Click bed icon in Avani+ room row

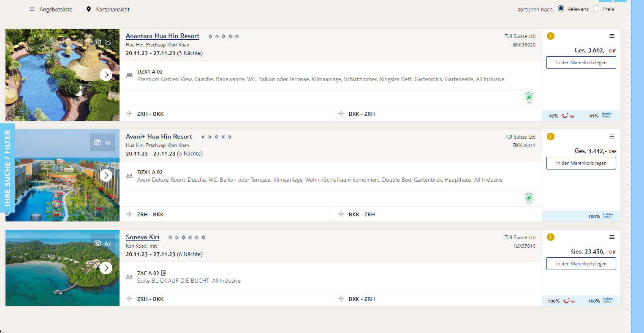click(129, 176)
